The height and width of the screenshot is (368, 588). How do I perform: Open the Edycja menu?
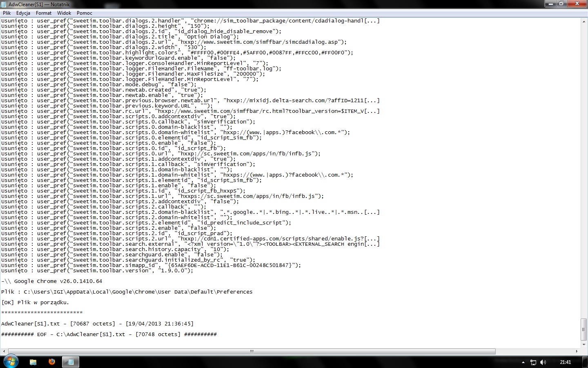pos(23,13)
